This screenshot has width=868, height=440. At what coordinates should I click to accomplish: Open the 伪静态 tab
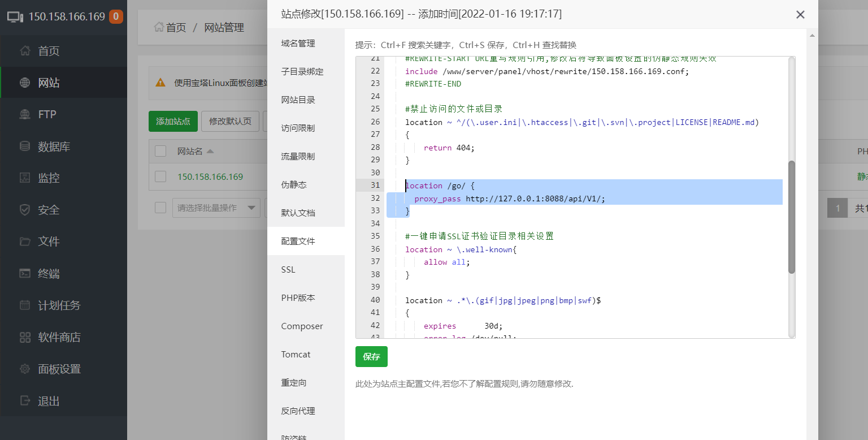[x=306, y=184]
